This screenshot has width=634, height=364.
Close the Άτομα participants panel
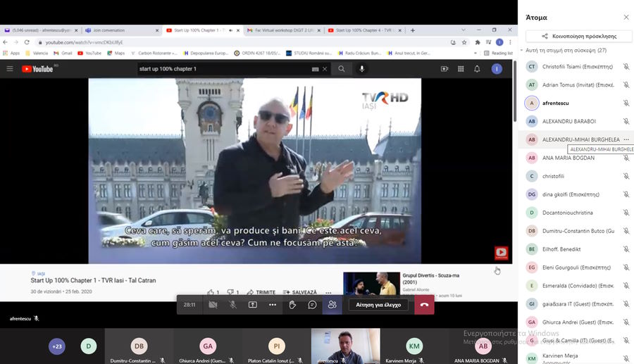[626, 18]
